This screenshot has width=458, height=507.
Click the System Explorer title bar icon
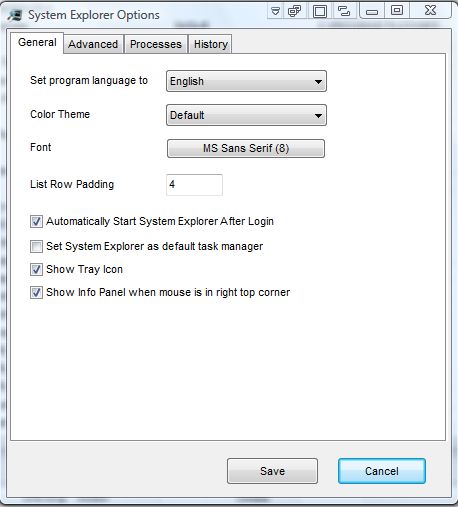pos(15,15)
